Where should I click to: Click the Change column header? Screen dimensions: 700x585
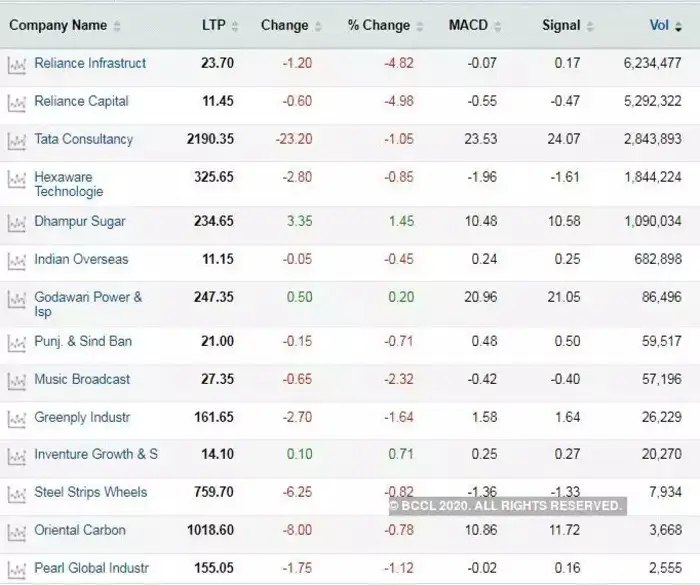(284, 25)
